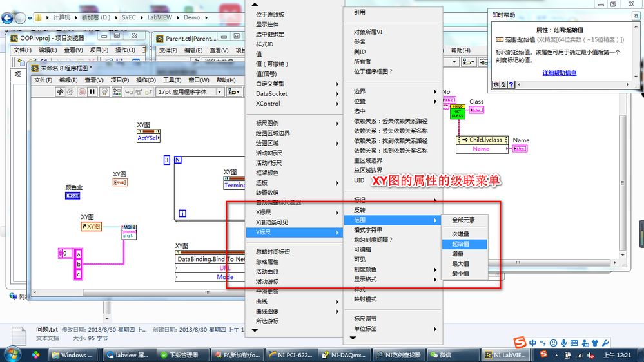This screenshot has width=644, height=362.
Task: Click the numeric constant 3
Action: click(x=167, y=160)
